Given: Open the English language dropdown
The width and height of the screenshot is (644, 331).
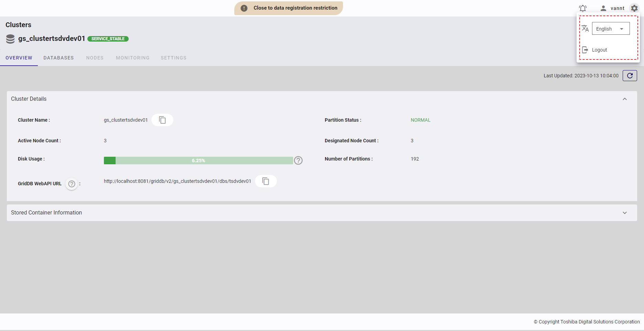Looking at the screenshot, I should click(611, 29).
